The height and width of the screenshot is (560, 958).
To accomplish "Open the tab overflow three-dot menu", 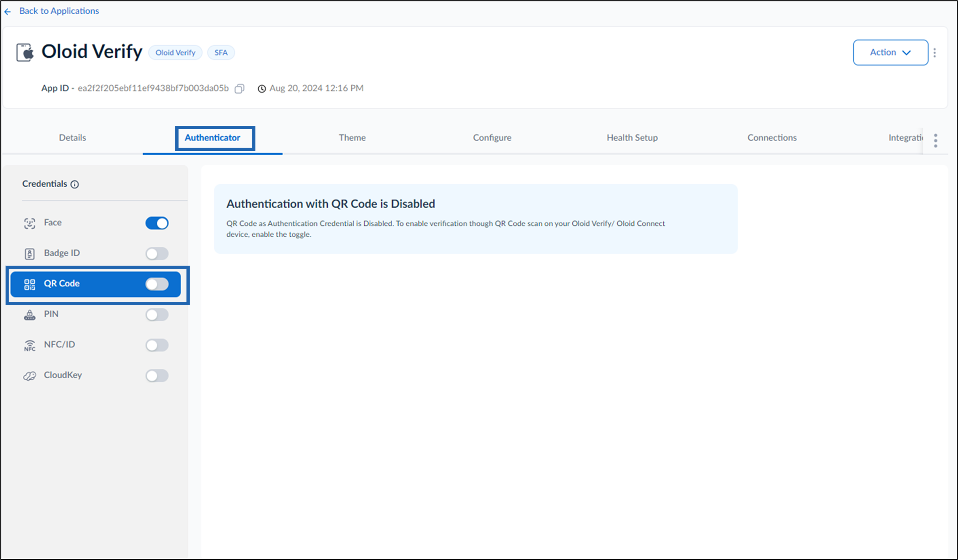I will (x=935, y=141).
